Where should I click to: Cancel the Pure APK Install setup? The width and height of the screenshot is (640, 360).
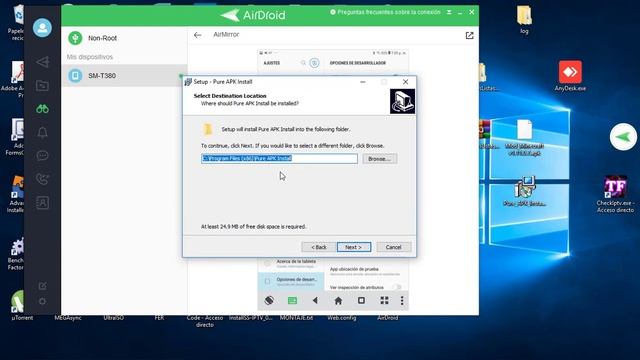pos(394,247)
